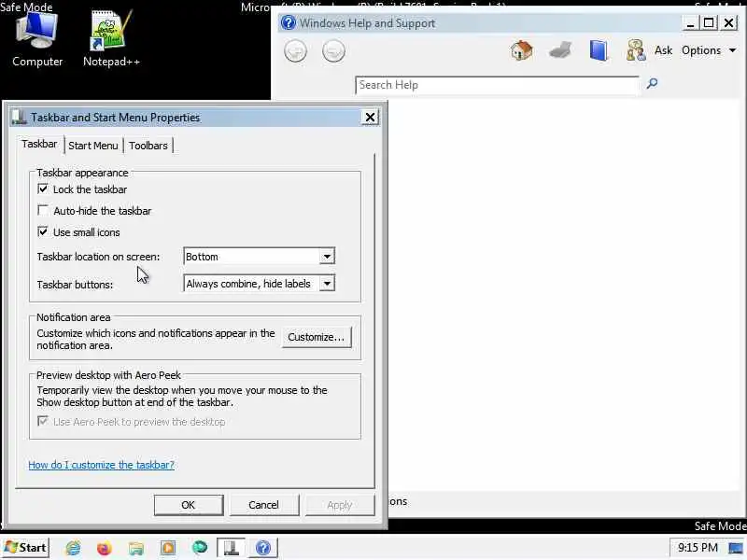This screenshot has width=747, height=560.
Task: Click the magnifier Search Help button
Action: point(652,84)
